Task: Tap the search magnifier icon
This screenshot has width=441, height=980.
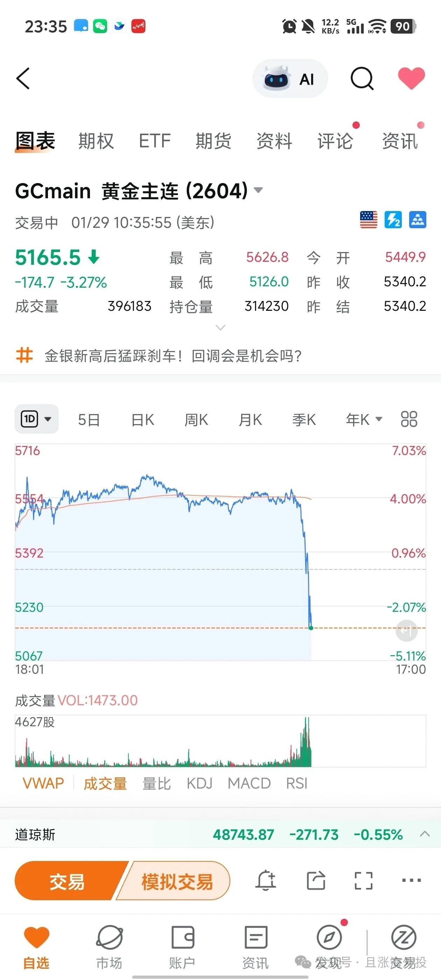Action: pyautogui.click(x=362, y=79)
